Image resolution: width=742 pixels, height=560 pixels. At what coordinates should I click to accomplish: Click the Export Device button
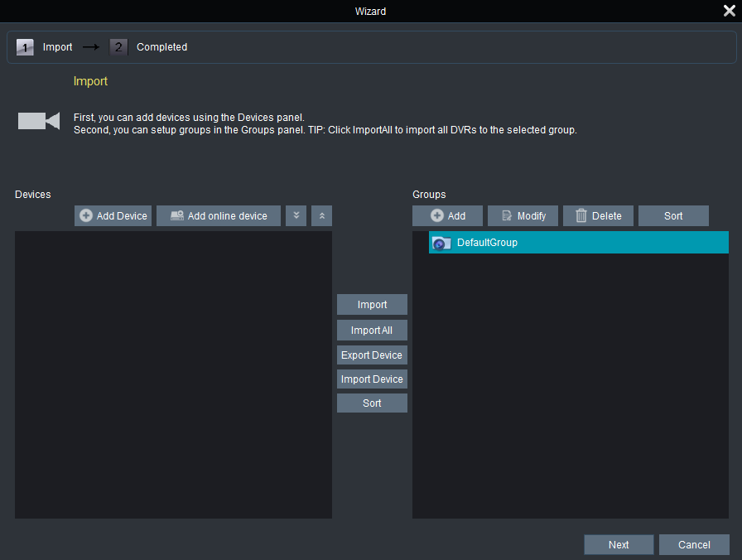click(x=372, y=355)
